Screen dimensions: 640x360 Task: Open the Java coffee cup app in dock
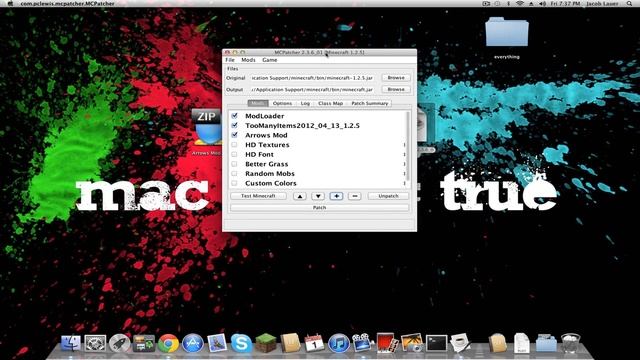[x=460, y=343]
